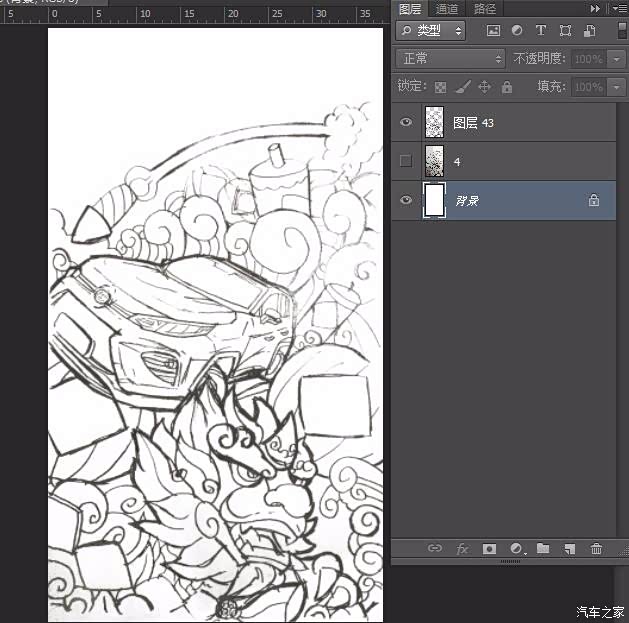Click the pixel layer filter icon
This screenshot has height=623, width=629.
point(493,31)
